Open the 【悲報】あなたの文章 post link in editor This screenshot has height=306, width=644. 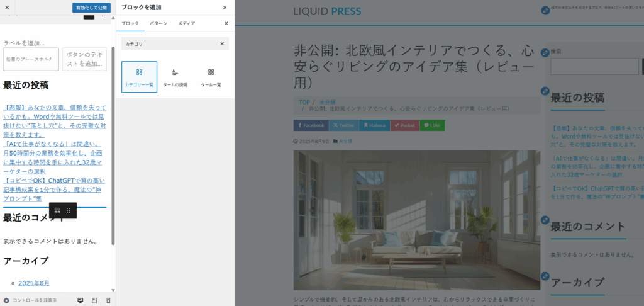click(55, 121)
